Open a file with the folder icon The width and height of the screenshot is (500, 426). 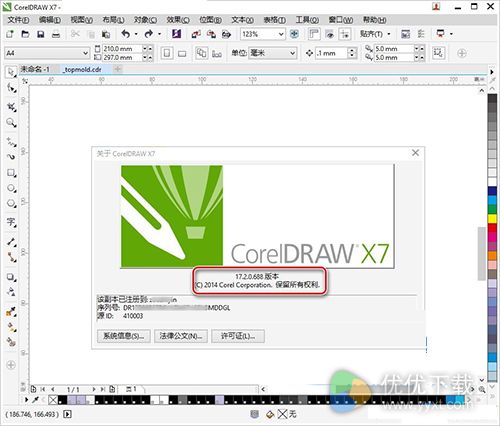[25, 34]
